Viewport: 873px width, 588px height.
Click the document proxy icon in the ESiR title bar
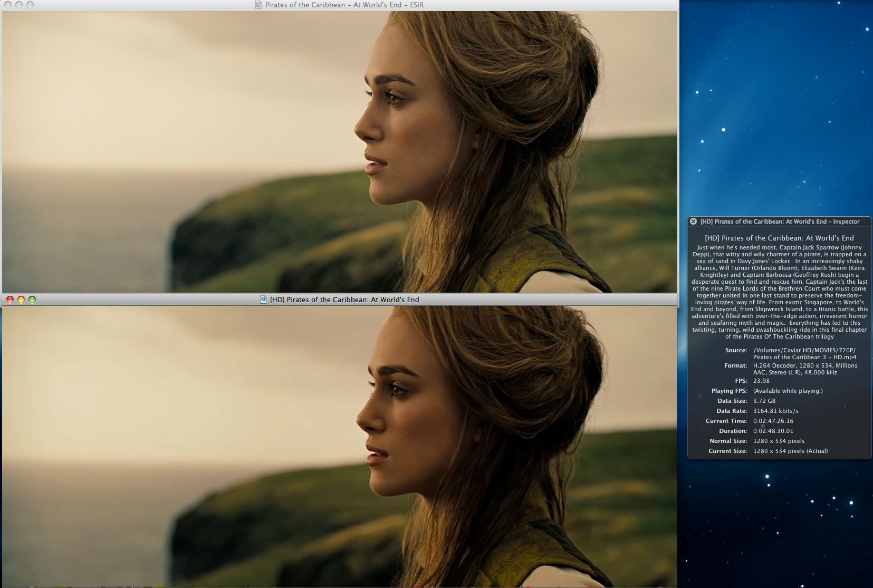tap(258, 5)
